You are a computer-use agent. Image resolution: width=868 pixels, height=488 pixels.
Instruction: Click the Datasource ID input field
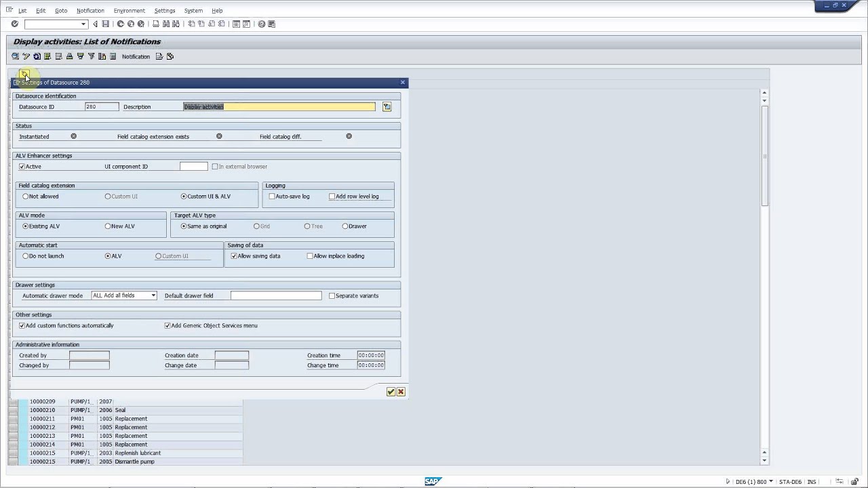click(x=102, y=106)
